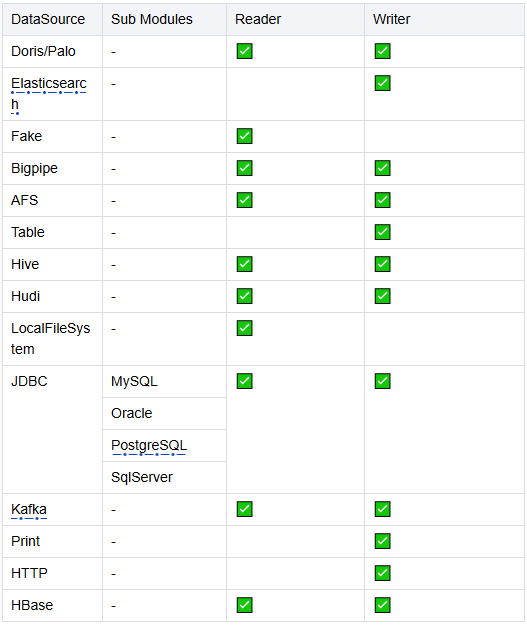
Task: Select the Elasticsearch datasource name
Action: click(x=49, y=94)
